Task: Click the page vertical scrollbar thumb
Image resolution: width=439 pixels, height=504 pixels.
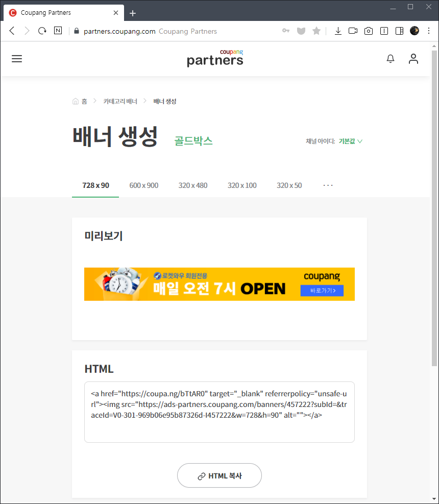Action: click(x=434, y=208)
